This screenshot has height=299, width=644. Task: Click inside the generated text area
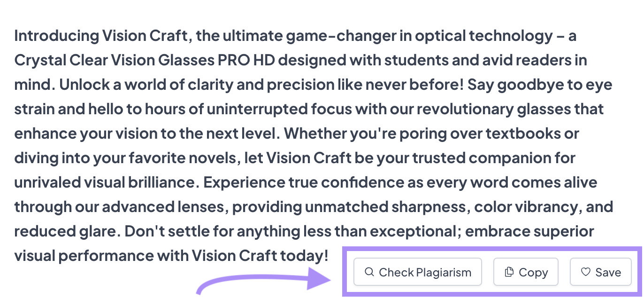(x=282, y=141)
